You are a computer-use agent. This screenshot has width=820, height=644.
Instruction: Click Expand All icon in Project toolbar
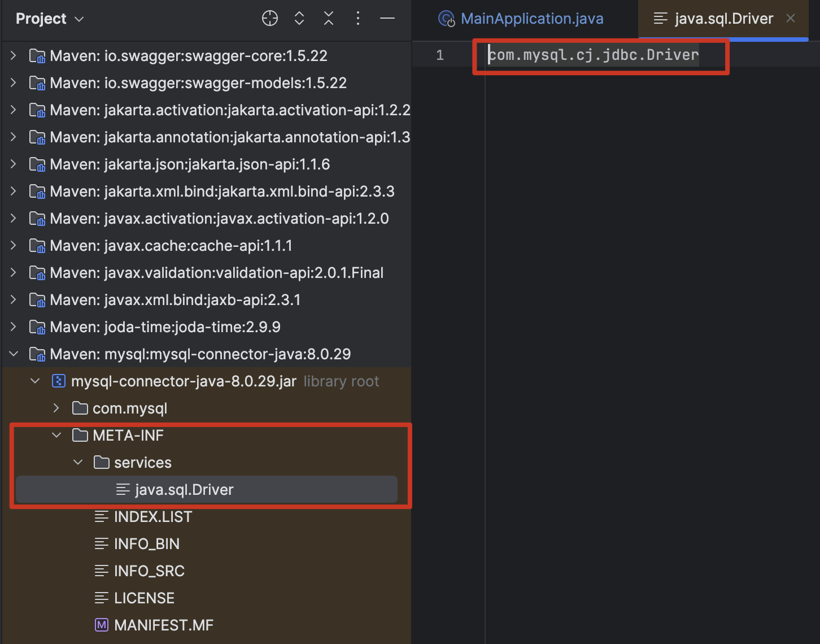[x=299, y=19]
